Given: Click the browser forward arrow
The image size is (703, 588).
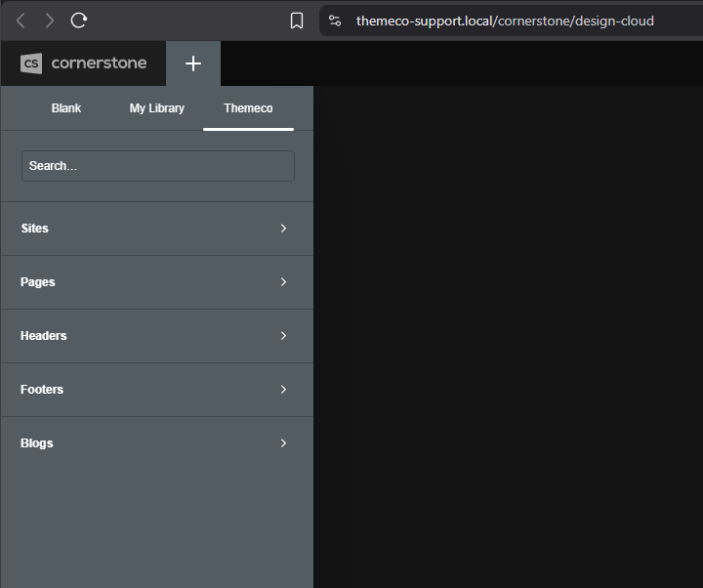Looking at the screenshot, I should click(50, 21).
